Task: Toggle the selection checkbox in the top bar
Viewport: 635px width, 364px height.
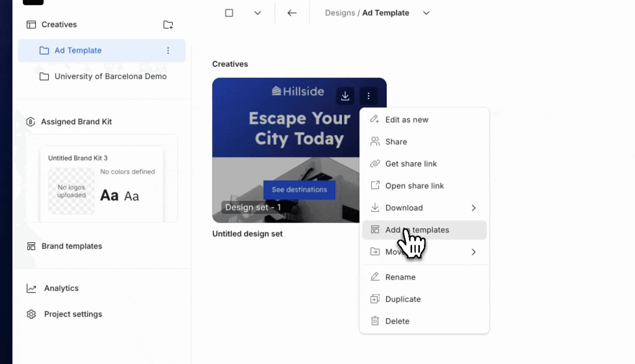Action: click(229, 13)
